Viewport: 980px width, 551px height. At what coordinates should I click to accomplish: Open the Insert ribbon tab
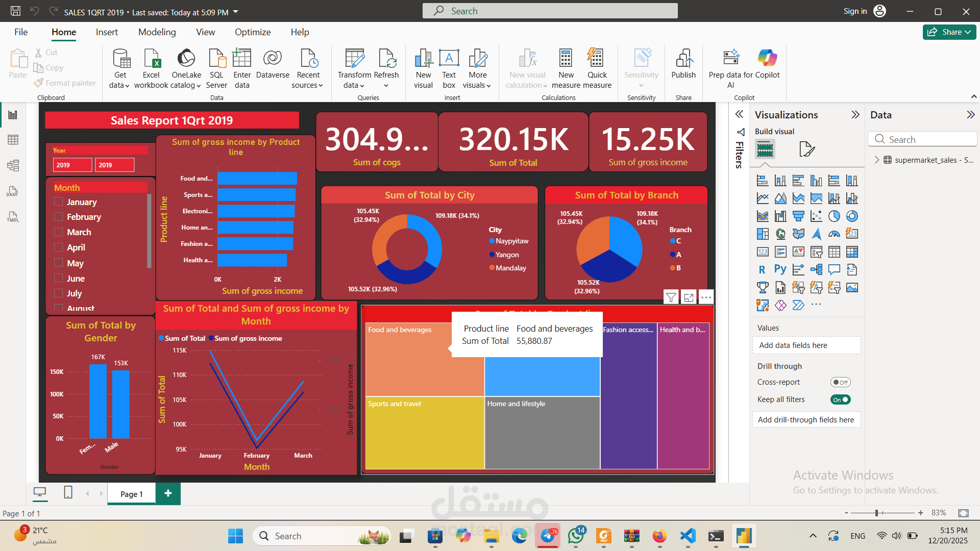click(x=107, y=32)
